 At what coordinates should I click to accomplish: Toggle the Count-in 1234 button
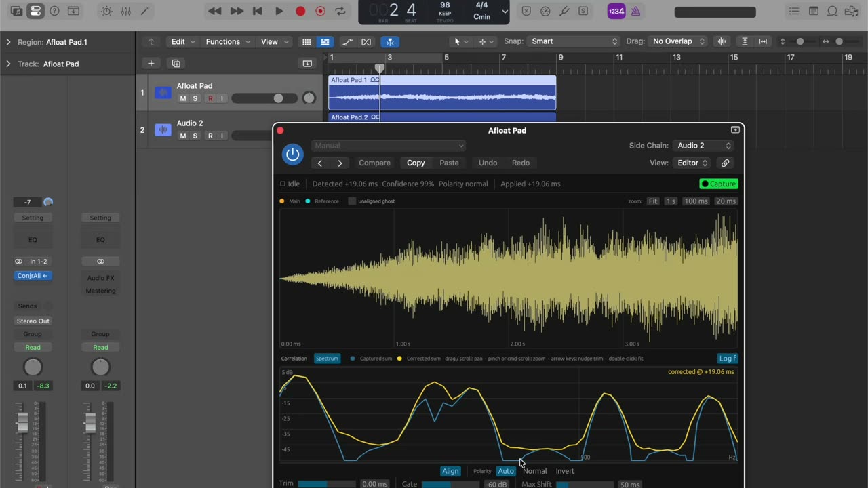(x=616, y=11)
